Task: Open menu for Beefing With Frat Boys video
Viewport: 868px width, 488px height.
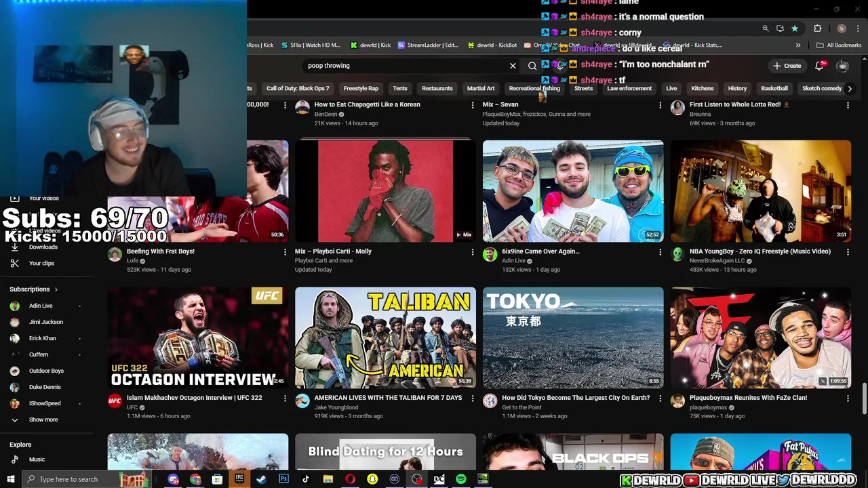Action: tap(285, 251)
